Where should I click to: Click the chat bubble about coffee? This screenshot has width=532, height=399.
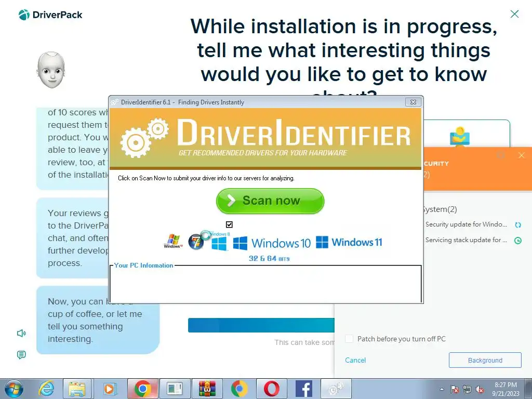point(98,320)
